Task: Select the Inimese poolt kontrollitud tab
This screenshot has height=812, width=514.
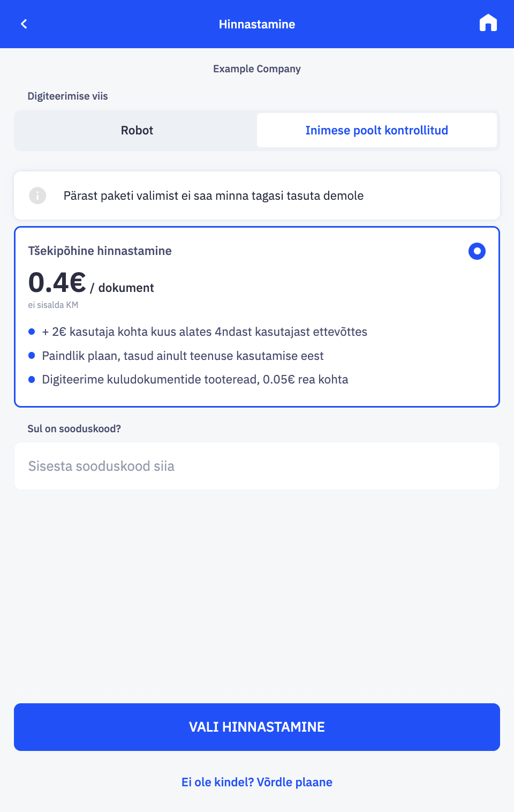Action: tap(376, 130)
